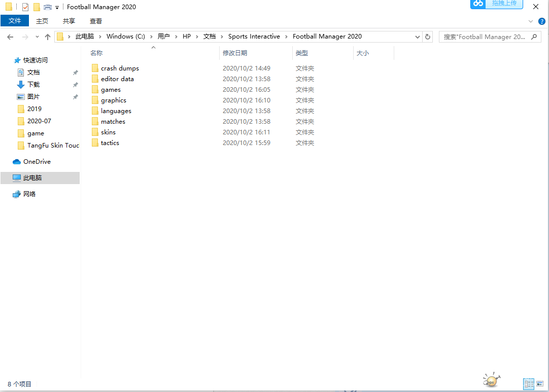Click the Baidu cloud upload icon

(478, 4)
